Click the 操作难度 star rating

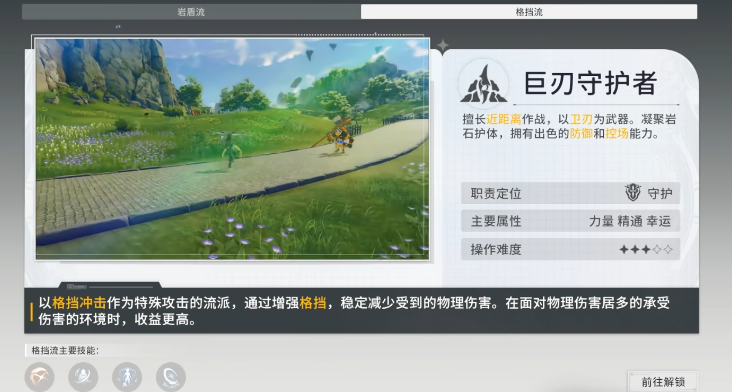tap(646, 250)
